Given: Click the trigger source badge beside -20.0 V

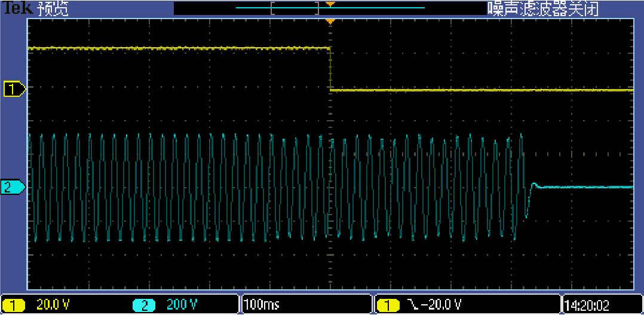Looking at the screenshot, I should (x=388, y=305).
